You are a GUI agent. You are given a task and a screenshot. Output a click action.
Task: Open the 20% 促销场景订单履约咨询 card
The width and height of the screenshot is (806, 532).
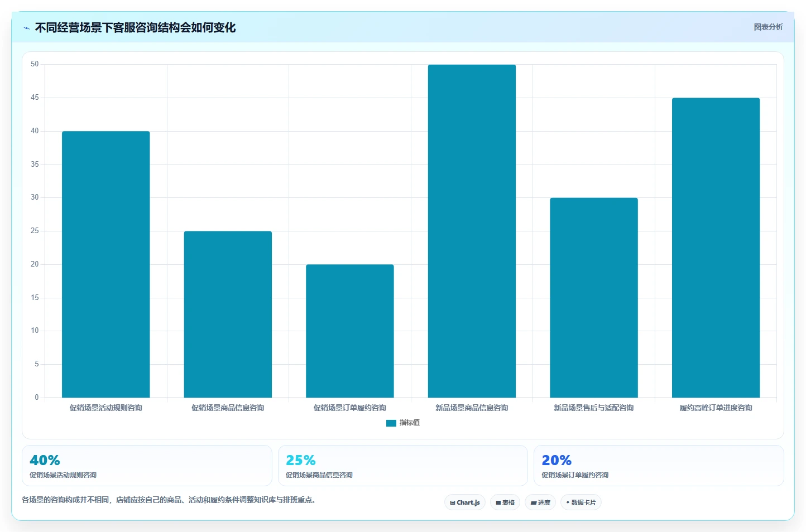(x=659, y=466)
